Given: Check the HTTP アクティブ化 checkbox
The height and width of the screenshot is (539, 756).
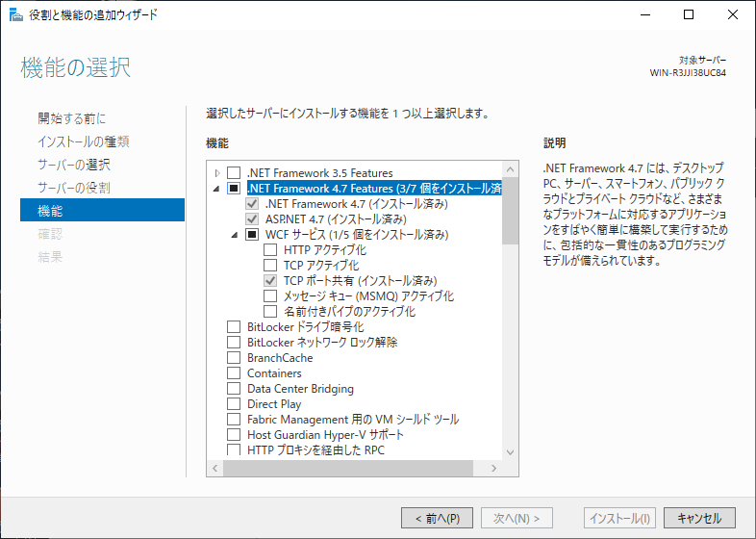Looking at the screenshot, I should click(x=270, y=250).
